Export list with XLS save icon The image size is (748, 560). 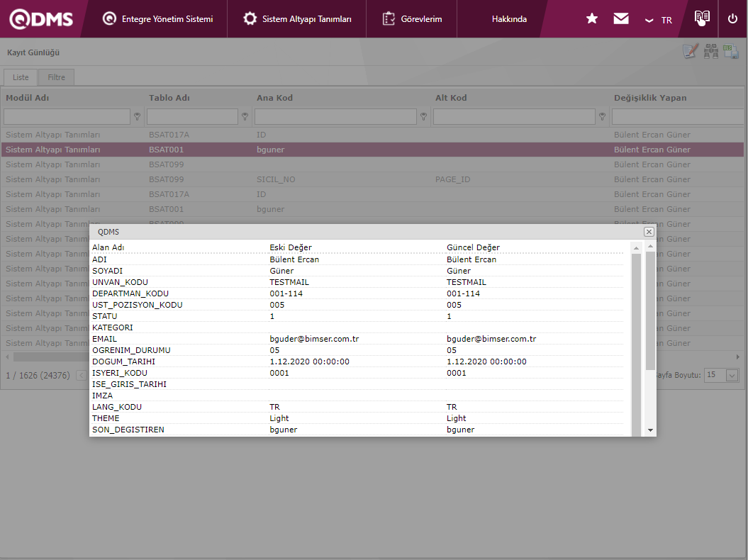tap(731, 52)
